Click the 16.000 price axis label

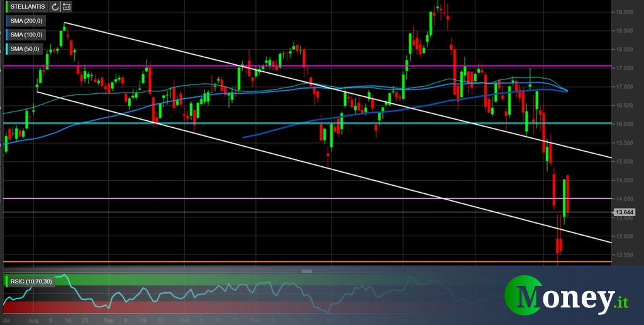click(x=624, y=124)
